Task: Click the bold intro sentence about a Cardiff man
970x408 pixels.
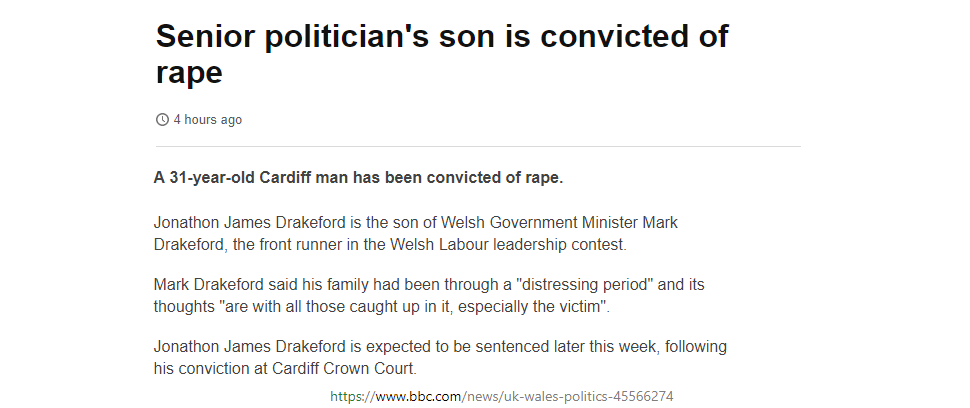Action: click(358, 177)
